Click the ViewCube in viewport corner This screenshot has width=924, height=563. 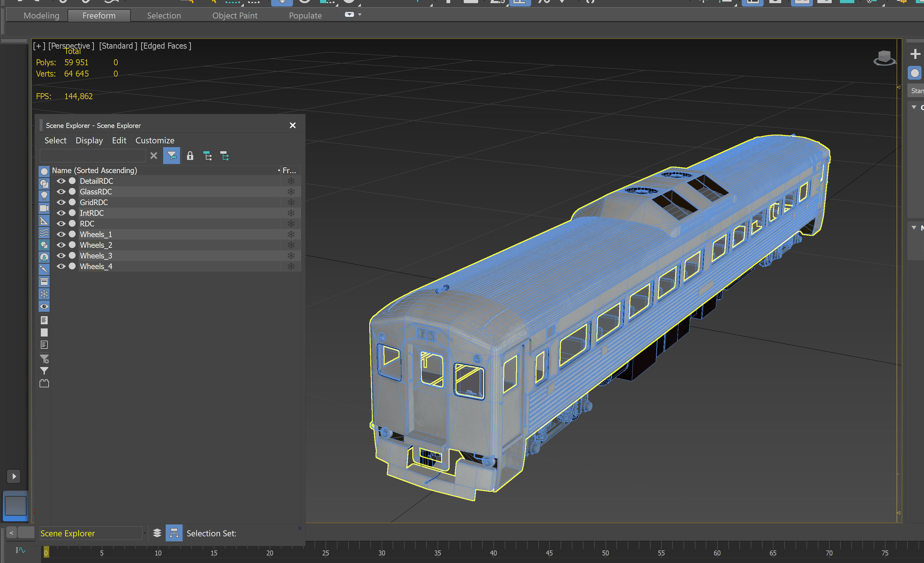click(x=885, y=58)
